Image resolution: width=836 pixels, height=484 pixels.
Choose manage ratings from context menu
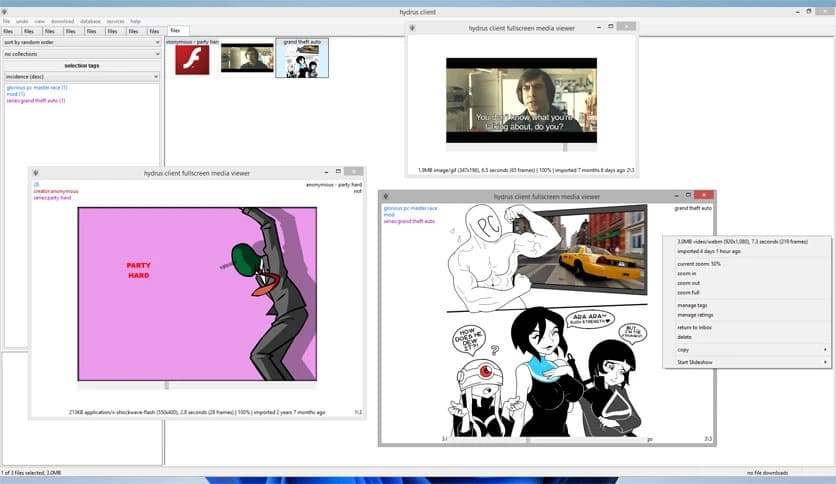click(695, 315)
